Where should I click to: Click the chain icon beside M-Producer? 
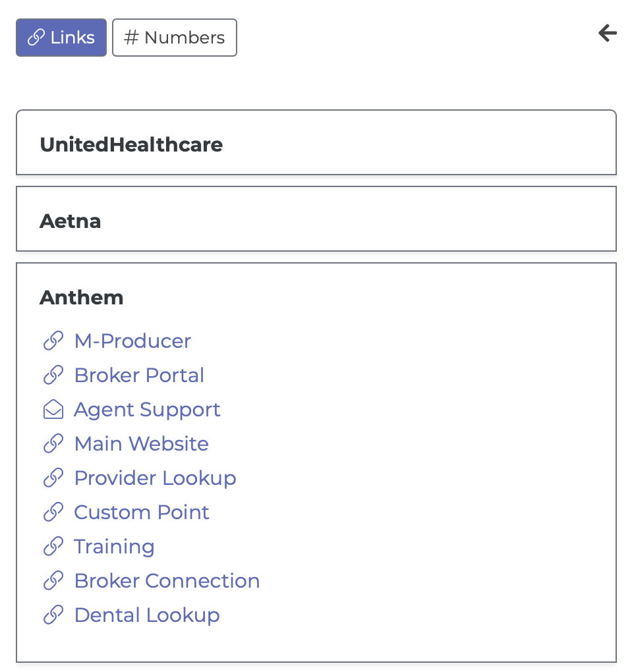(53, 341)
